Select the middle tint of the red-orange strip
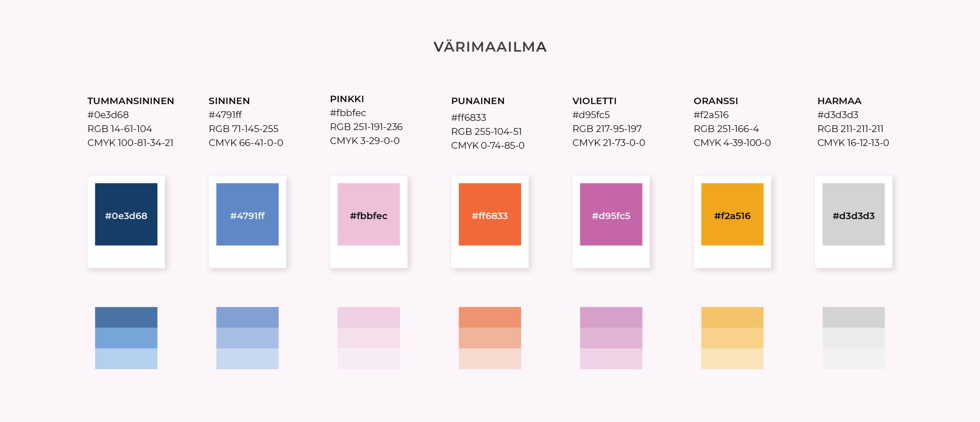The width and height of the screenshot is (980, 422). click(x=490, y=338)
